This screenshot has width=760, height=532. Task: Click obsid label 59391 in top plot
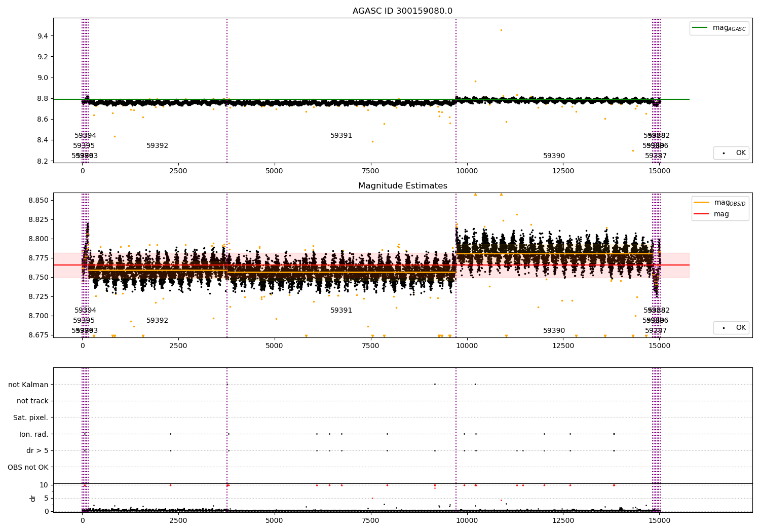click(341, 136)
